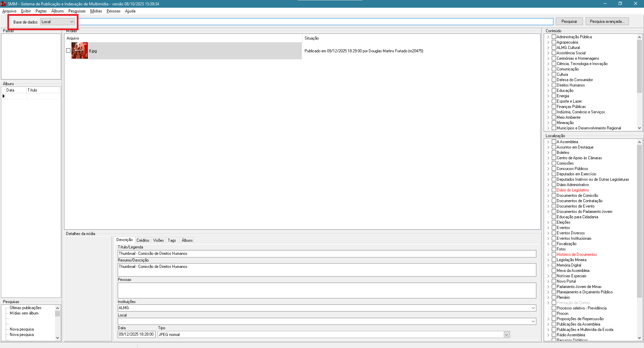Check the 8.jpg file checkbox
644x348 pixels.
pyautogui.click(x=68, y=51)
